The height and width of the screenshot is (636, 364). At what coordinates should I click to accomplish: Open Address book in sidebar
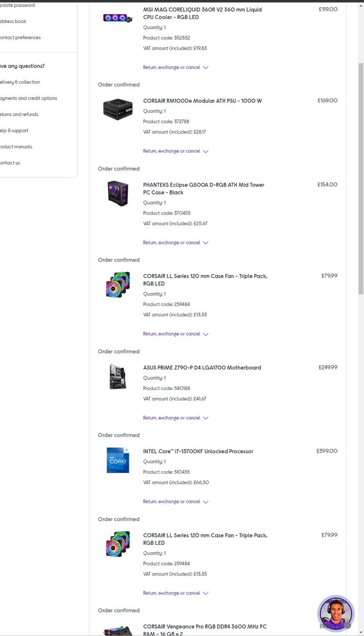tap(13, 21)
